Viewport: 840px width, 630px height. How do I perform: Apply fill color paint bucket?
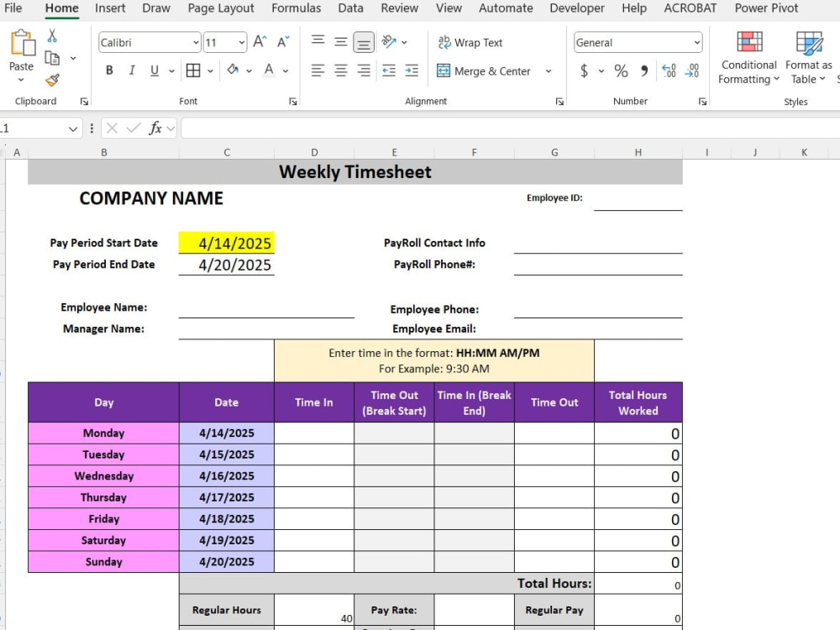pyautogui.click(x=233, y=70)
